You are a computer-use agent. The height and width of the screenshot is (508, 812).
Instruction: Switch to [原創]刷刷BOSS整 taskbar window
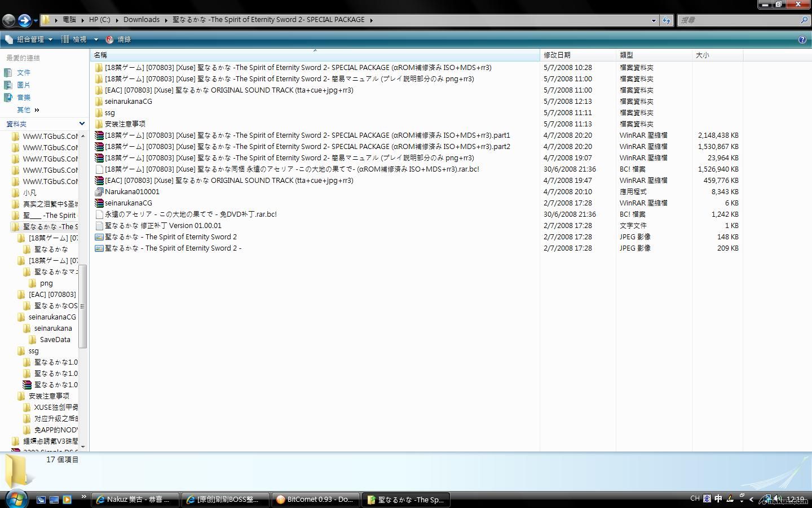click(225, 500)
